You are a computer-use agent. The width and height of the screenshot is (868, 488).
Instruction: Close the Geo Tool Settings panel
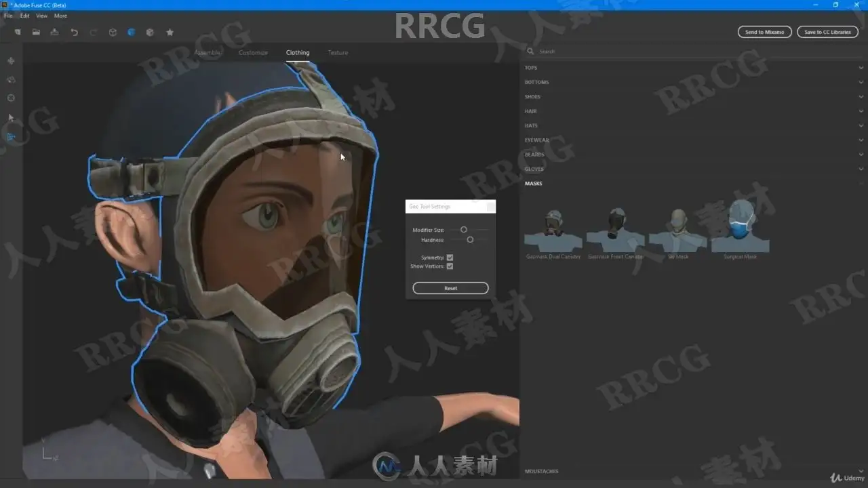(490, 207)
